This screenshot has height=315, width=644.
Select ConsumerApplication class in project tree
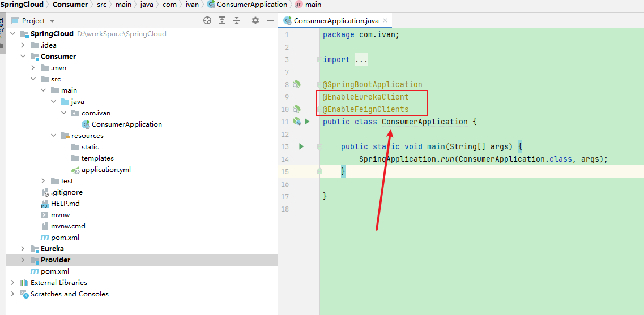tap(126, 124)
